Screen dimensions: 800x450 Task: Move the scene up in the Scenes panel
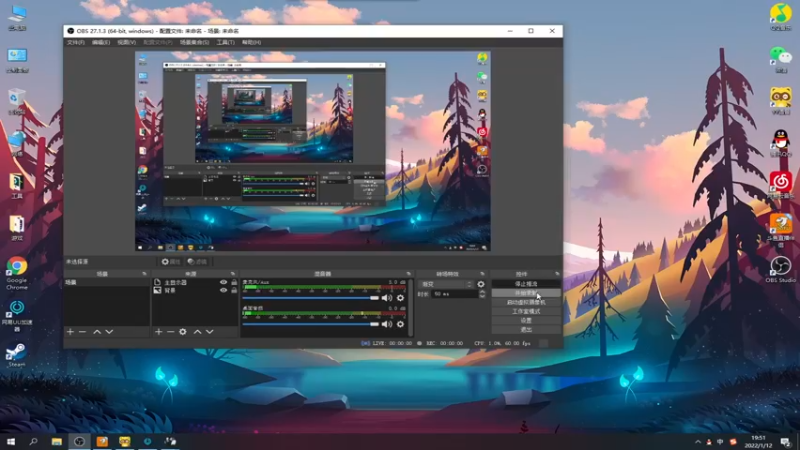point(97,332)
